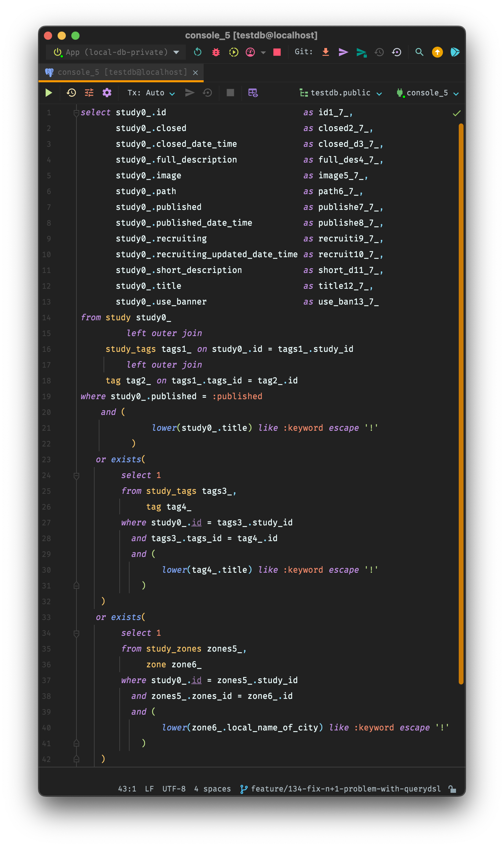This screenshot has width=504, height=847.
Task: Change UTF-8 file encoding
Action: (x=174, y=789)
